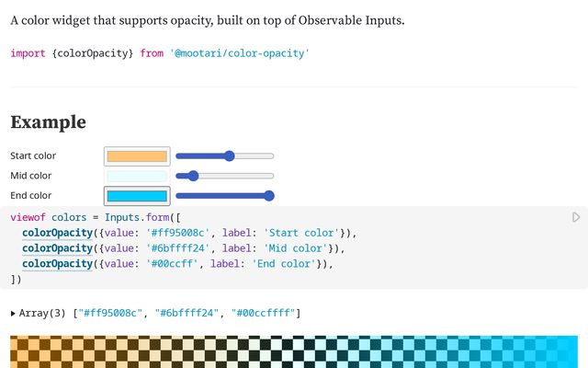Select the 'Start color' label
588x368 pixels.
33,156
